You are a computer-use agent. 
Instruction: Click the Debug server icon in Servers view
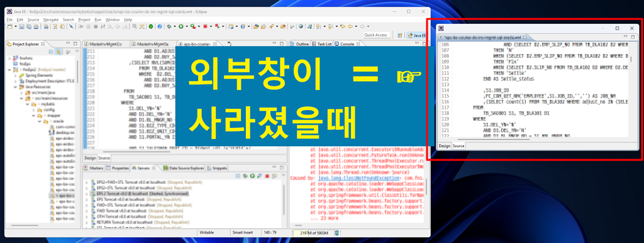click(x=245, y=176)
